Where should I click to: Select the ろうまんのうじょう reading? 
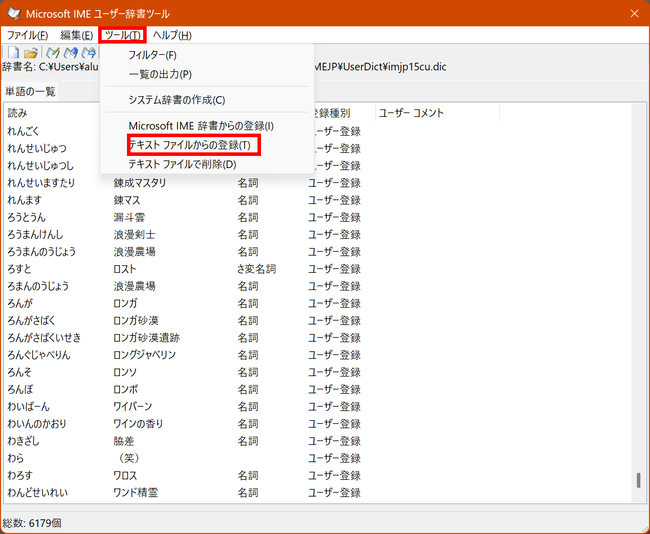(x=42, y=252)
